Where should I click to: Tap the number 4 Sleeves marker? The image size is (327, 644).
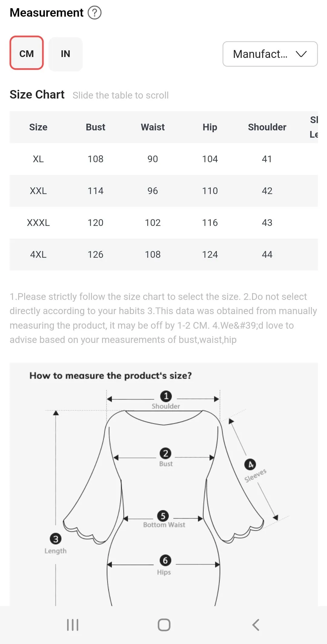click(x=250, y=464)
